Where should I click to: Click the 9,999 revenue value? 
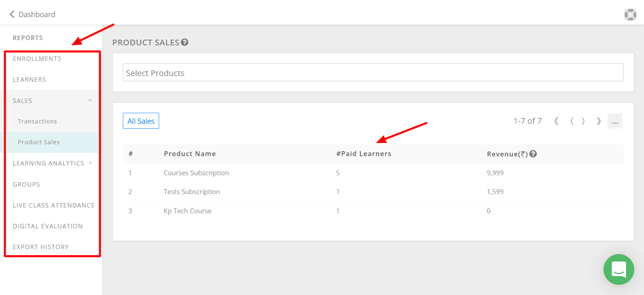[x=495, y=173]
